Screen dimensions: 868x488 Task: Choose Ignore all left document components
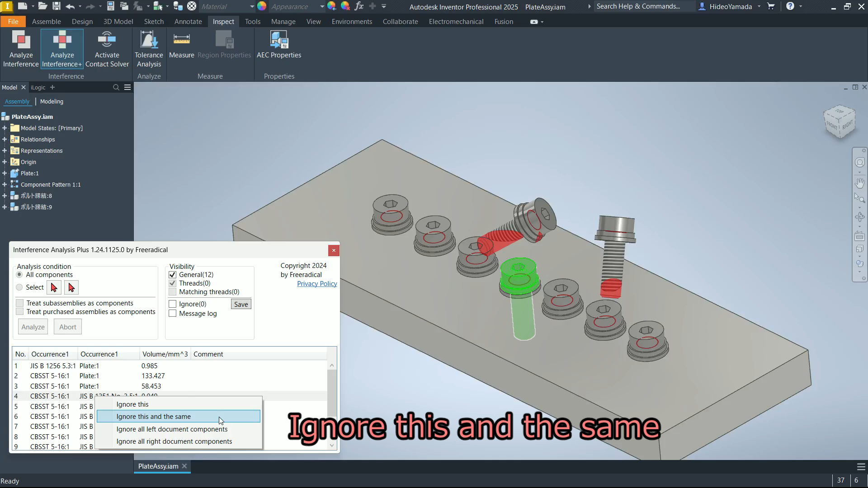click(172, 429)
